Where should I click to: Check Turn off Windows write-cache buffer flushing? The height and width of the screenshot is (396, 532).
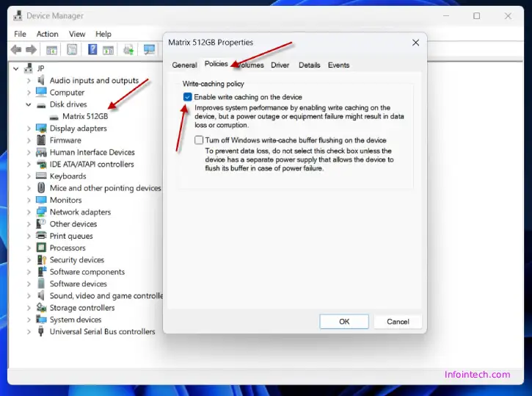tap(199, 140)
